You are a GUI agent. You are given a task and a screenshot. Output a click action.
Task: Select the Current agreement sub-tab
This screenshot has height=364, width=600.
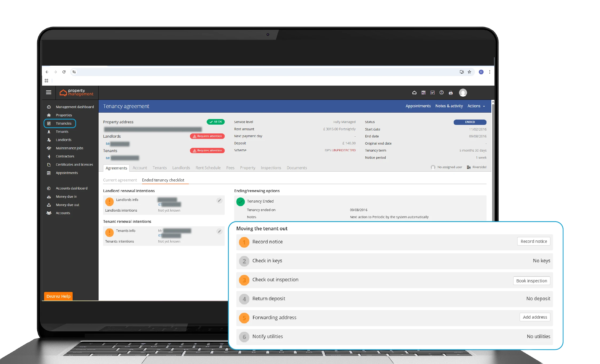120,180
